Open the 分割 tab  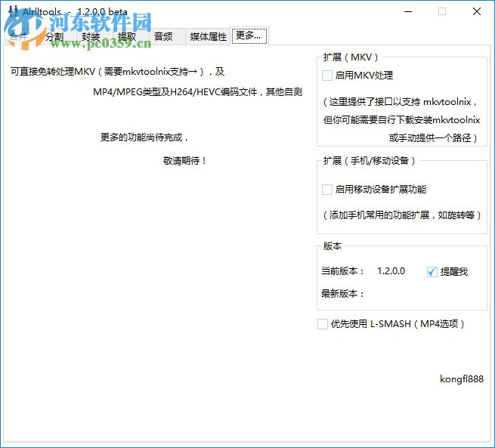(x=54, y=37)
